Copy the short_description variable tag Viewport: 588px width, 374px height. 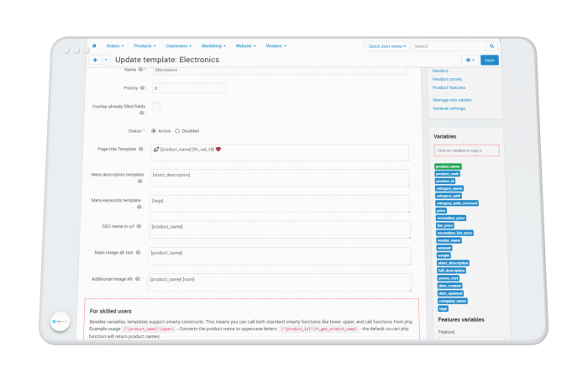click(x=454, y=263)
